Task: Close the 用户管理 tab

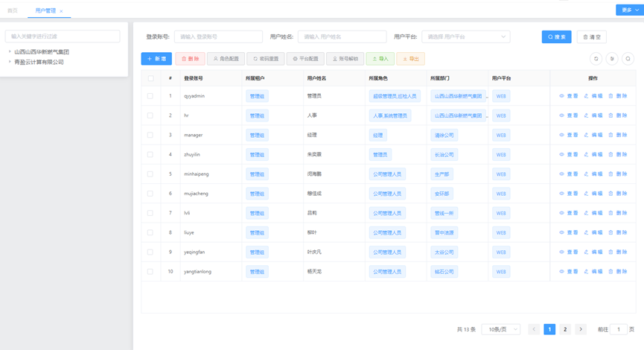Action: [x=61, y=11]
